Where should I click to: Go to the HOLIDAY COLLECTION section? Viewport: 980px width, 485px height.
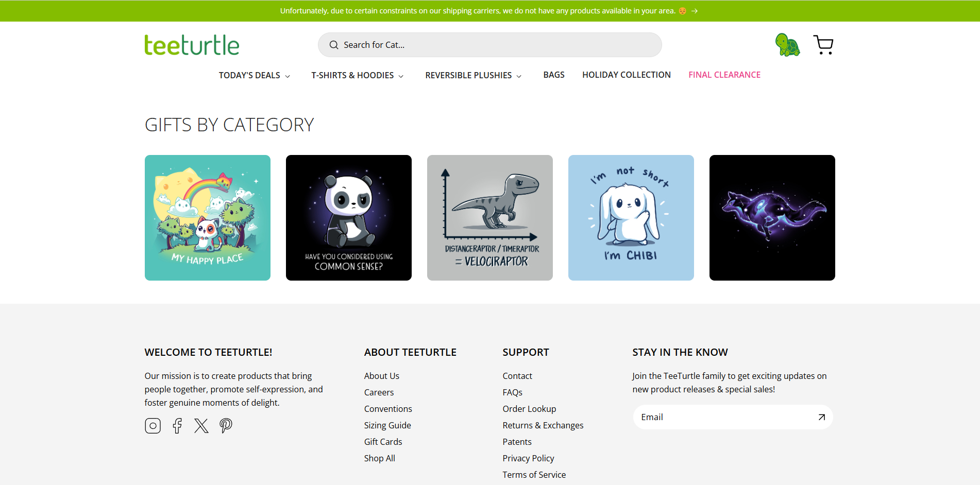click(x=626, y=75)
